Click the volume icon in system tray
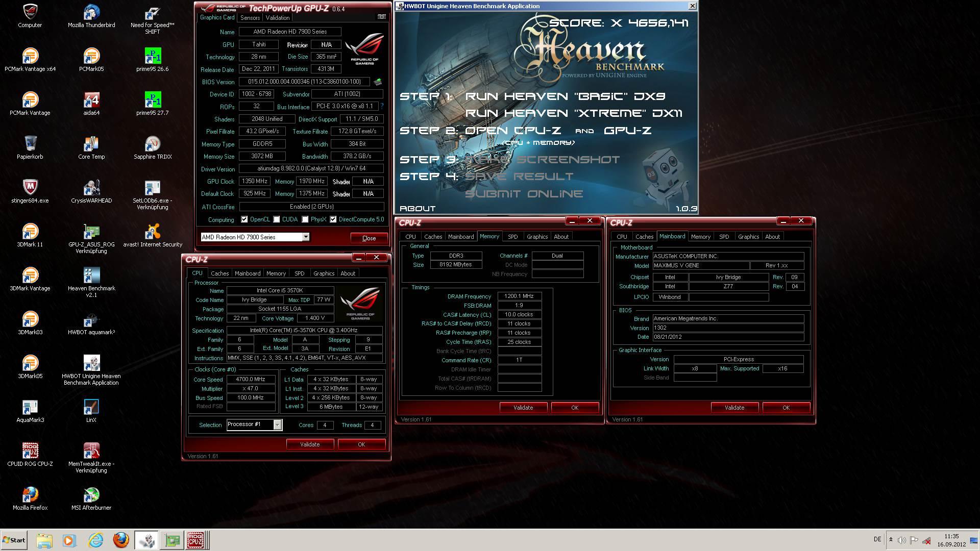980x551 pixels. 902,540
